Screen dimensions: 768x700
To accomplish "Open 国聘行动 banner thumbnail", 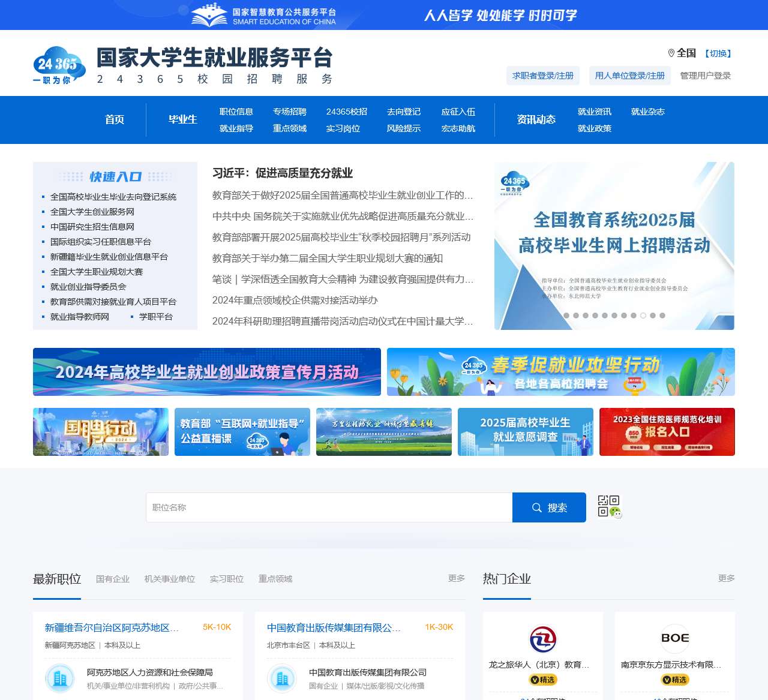I will [x=101, y=432].
